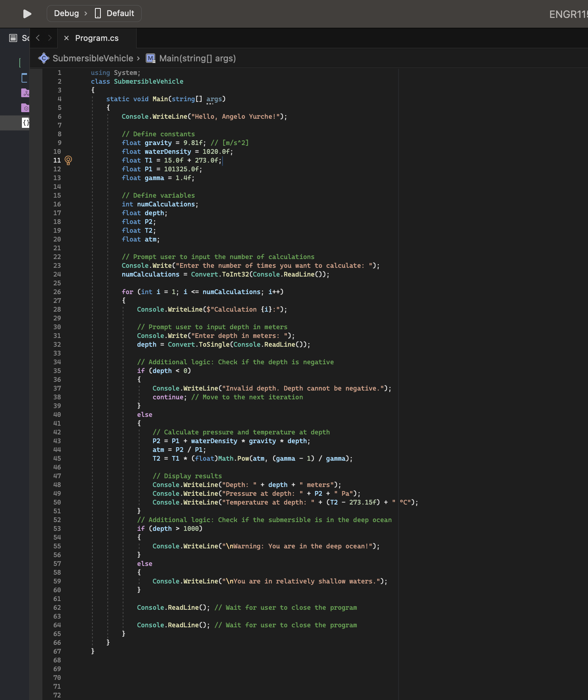Viewport: 588px width, 700px height.
Task: Click the breadcrumb chevron after SubmersibleVehicle
Action: click(x=138, y=58)
